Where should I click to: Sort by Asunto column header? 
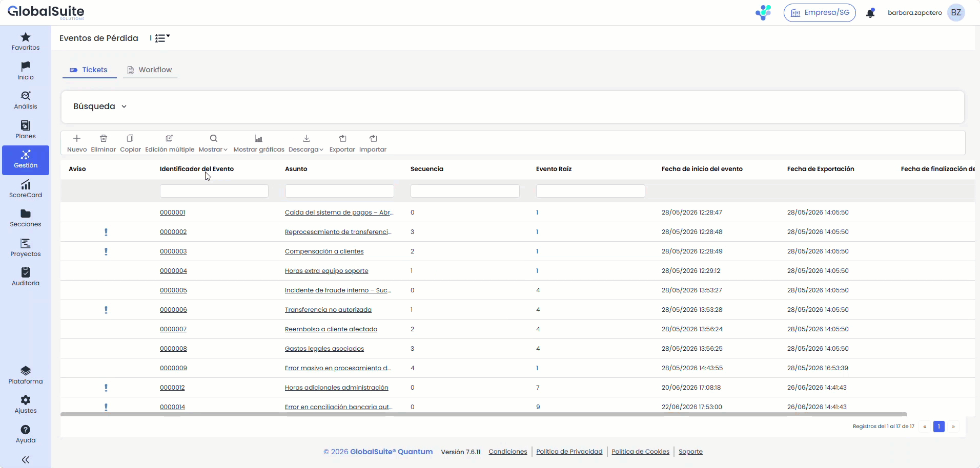(296, 169)
